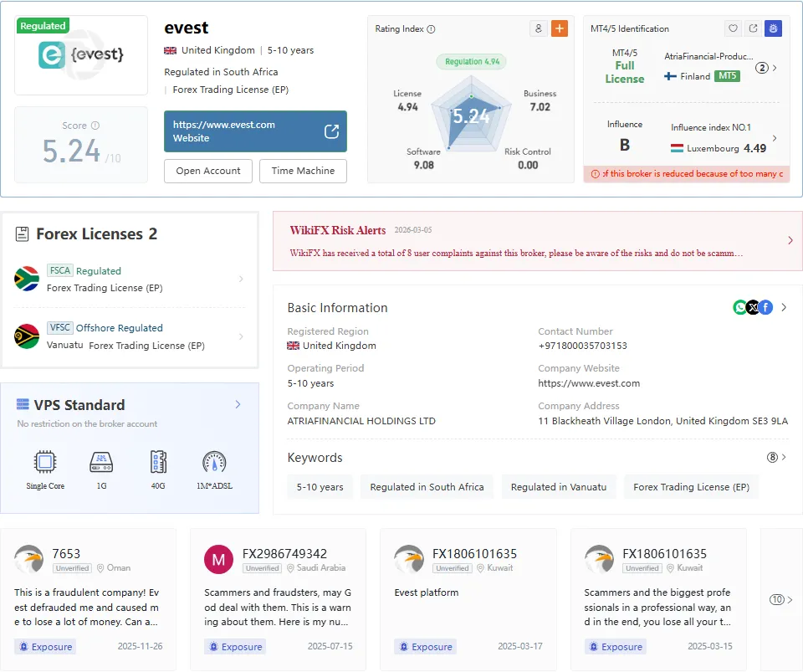The image size is (803, 672).
Task: Click the FX2986749342 M avatar
Action: pos(218,559)
